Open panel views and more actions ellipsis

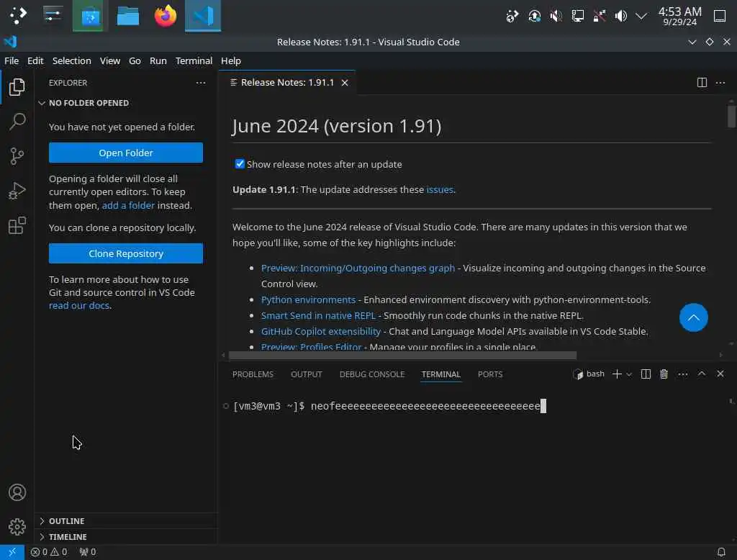click(x=682, y=374)
